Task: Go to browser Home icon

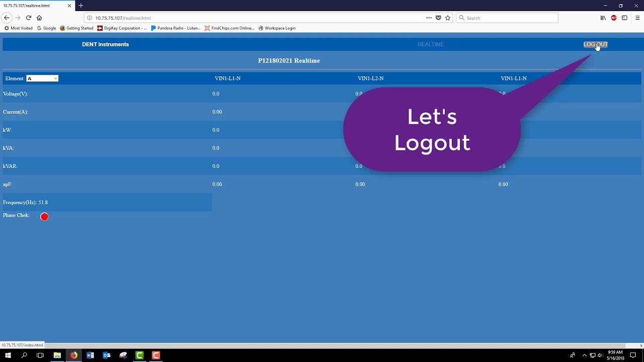Action: point(39,18)
